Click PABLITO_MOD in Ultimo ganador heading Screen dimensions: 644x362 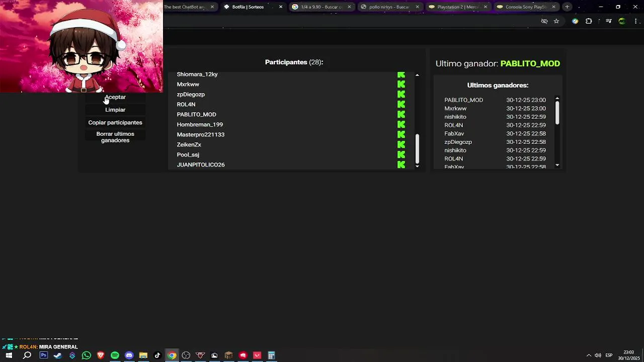click(530, 63)
